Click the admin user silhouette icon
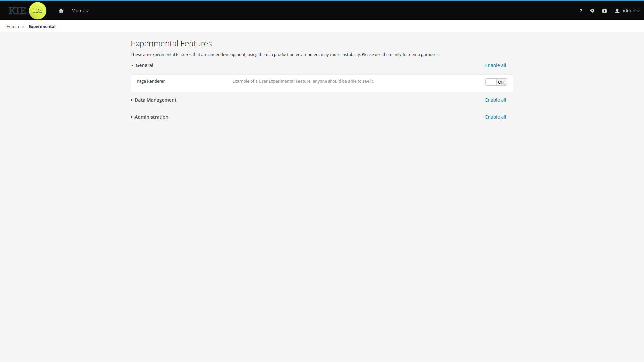The width and height of the screenshot is (644, 362). click(617, 11)
